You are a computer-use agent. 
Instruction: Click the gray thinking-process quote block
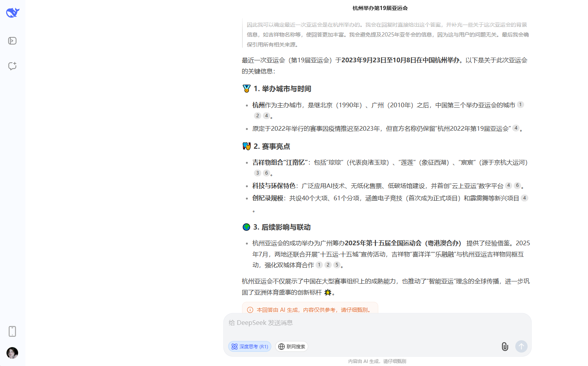coord(387,34)
